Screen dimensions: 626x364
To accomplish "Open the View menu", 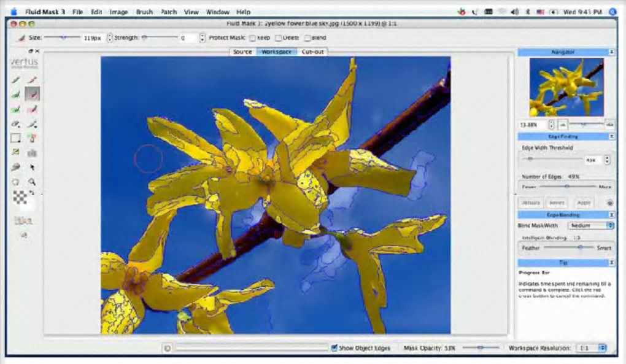I will [x=191, y=12].
